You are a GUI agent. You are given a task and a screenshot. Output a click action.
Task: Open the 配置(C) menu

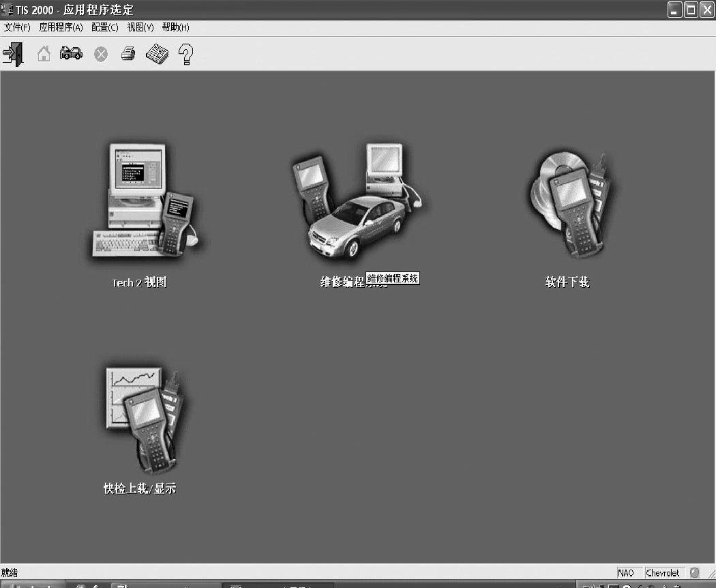[104, 27]
